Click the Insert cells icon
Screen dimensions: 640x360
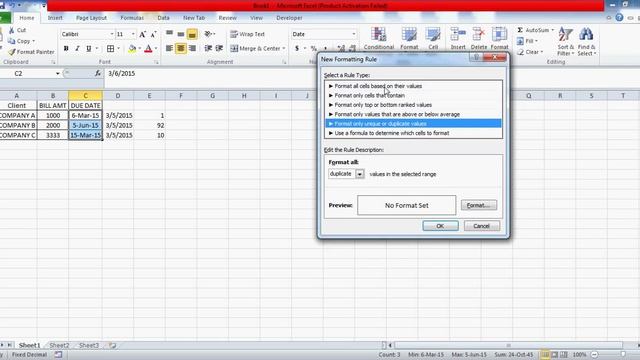(x=458, y=35)
